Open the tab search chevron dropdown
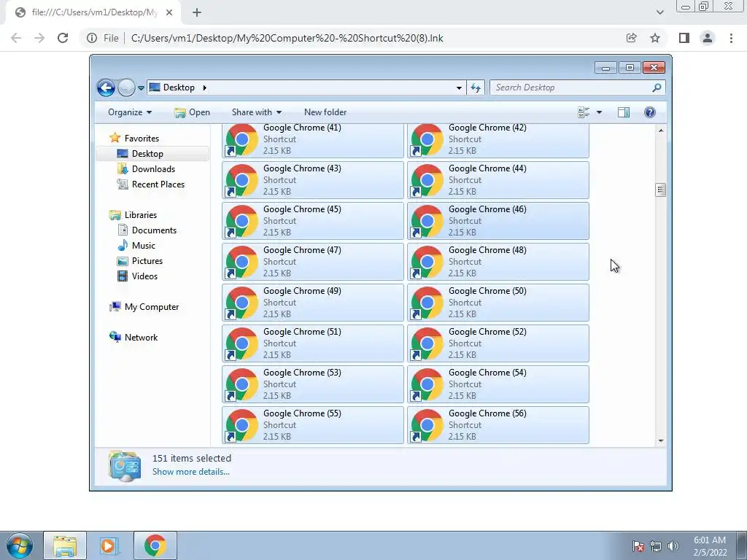The height and width of the screenshot is (560, 747). click(659, 12)
